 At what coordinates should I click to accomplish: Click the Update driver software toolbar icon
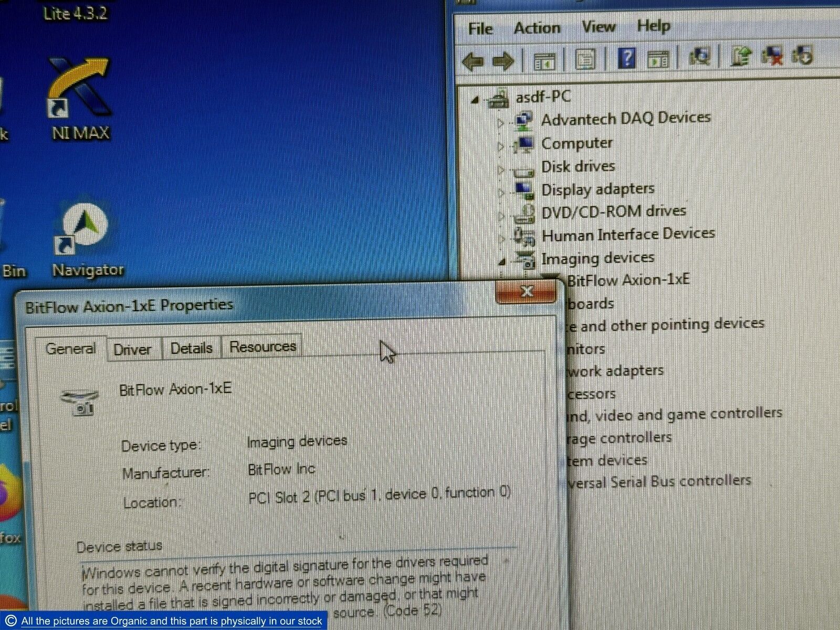tap(741, 56)
